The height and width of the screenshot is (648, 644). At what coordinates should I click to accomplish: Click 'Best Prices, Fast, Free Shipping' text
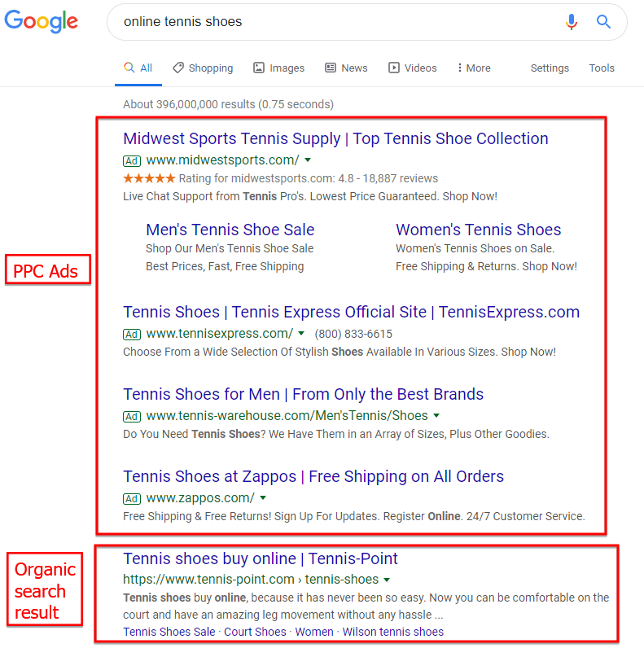[x=225, y=266]
